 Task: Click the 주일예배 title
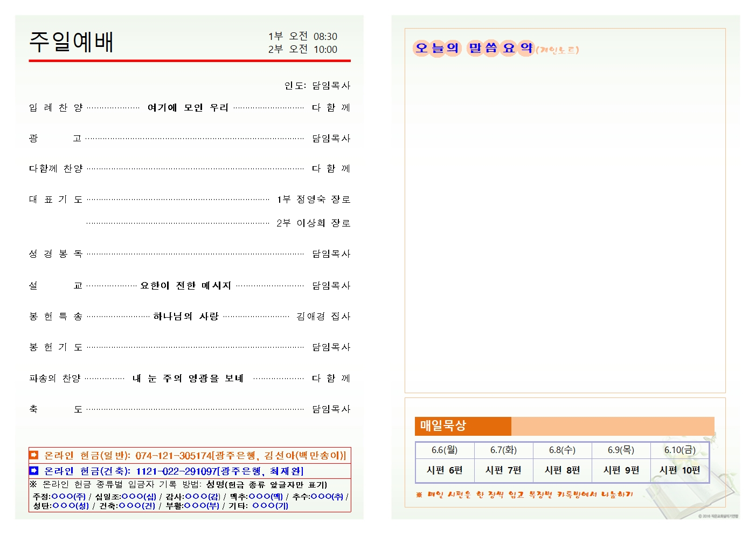pyautogui.click(x=71, y=42)
